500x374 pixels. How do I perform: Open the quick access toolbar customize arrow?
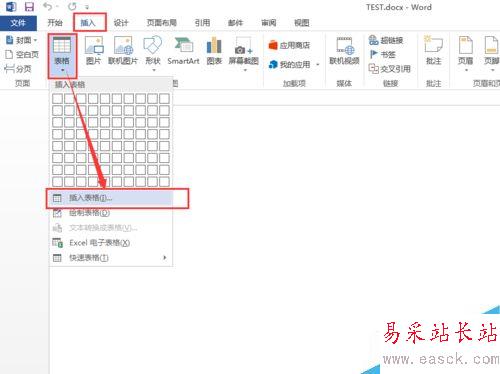tap(87, 7)
